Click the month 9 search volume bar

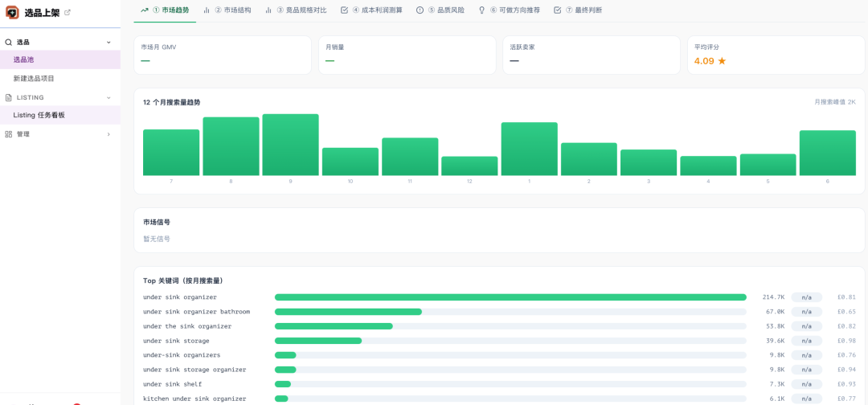291,145
